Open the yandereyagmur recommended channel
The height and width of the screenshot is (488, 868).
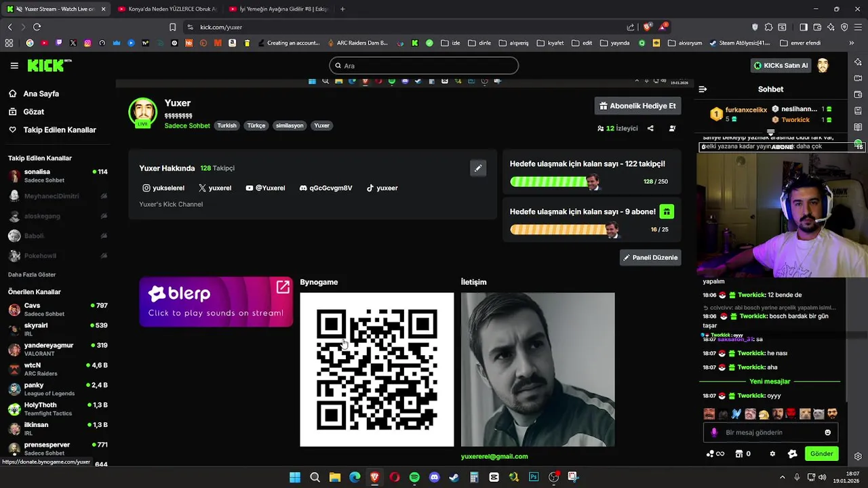point(58,349)
